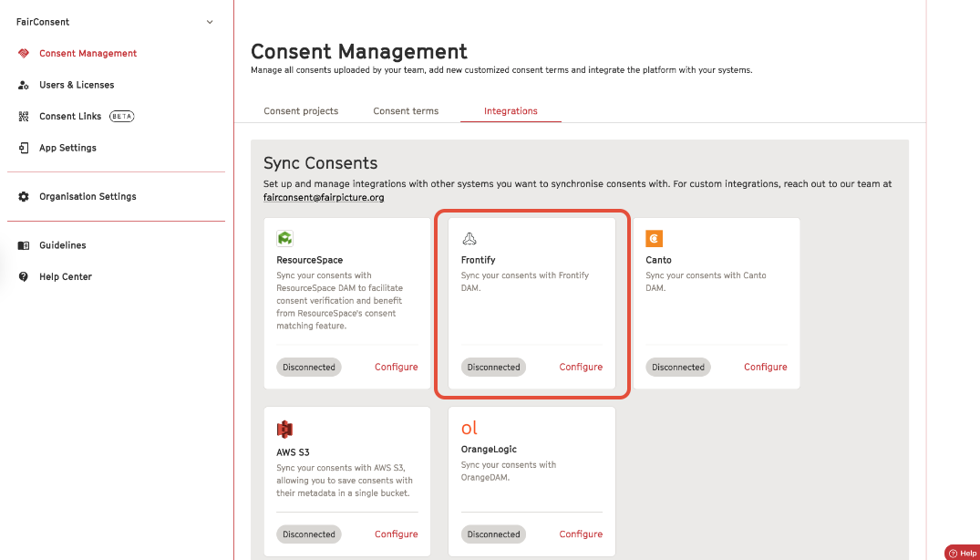This screenshot has height=560, width=980.
Task: Click the Frontify logo icon
Action: [x=469, y=238]
